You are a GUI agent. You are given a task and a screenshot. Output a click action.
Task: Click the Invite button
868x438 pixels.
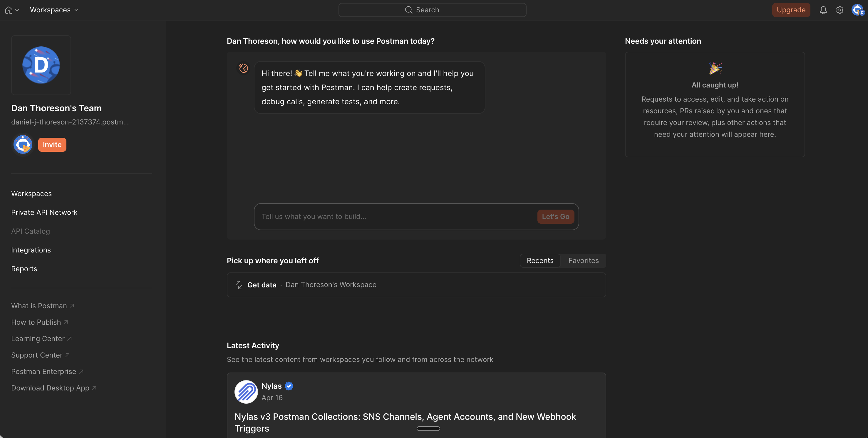pos(52,144)
